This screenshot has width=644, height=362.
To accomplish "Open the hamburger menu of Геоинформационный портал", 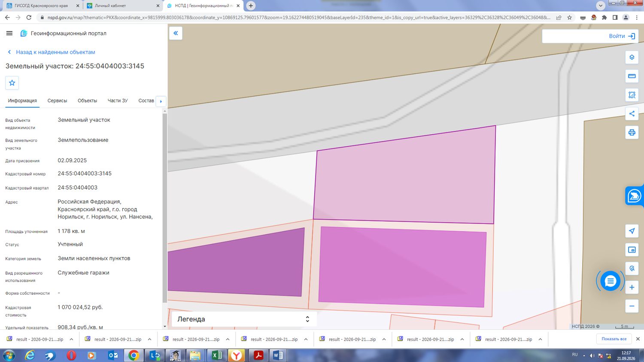I will (x=9, y=33).
